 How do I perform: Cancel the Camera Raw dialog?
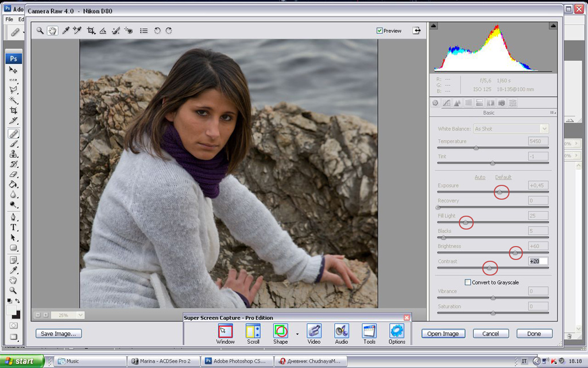[490, 333]
